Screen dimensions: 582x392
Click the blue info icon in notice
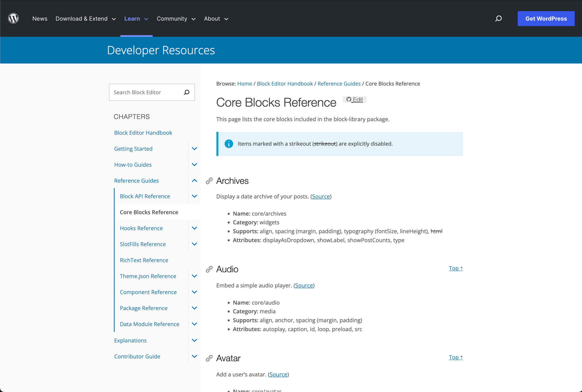click(x=229, y=144)
